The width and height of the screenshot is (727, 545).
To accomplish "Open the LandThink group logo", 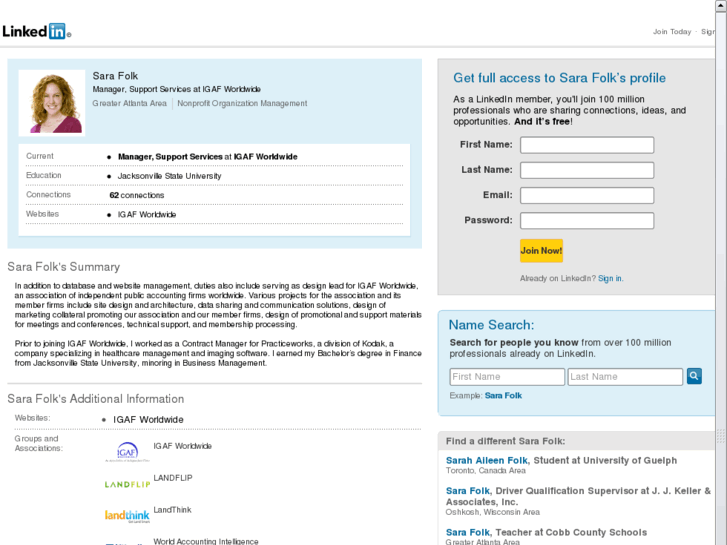I will 127,516.
